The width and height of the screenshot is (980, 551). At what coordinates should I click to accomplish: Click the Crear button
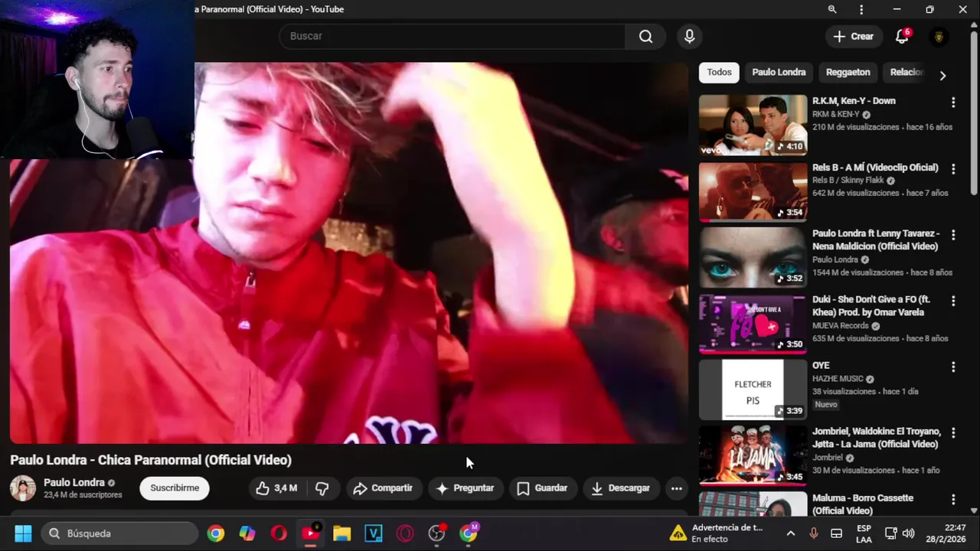pyautogui.click(x=853, y=37)
